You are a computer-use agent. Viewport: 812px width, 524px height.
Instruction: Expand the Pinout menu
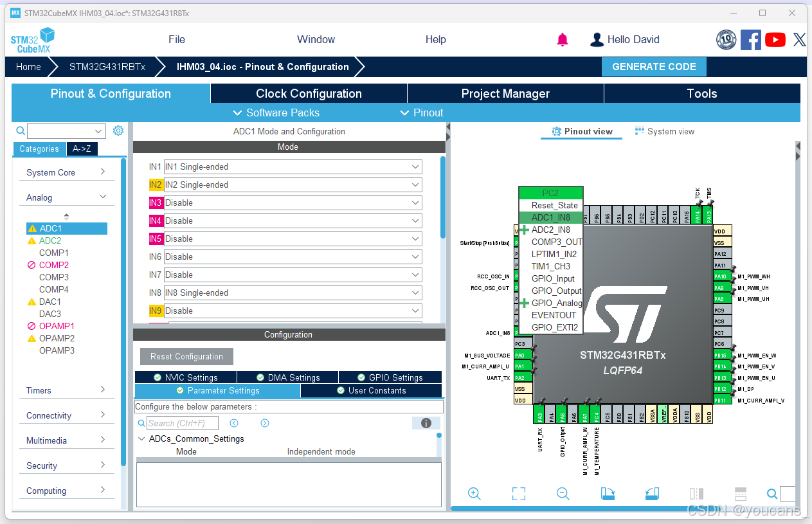coord(421,113)
